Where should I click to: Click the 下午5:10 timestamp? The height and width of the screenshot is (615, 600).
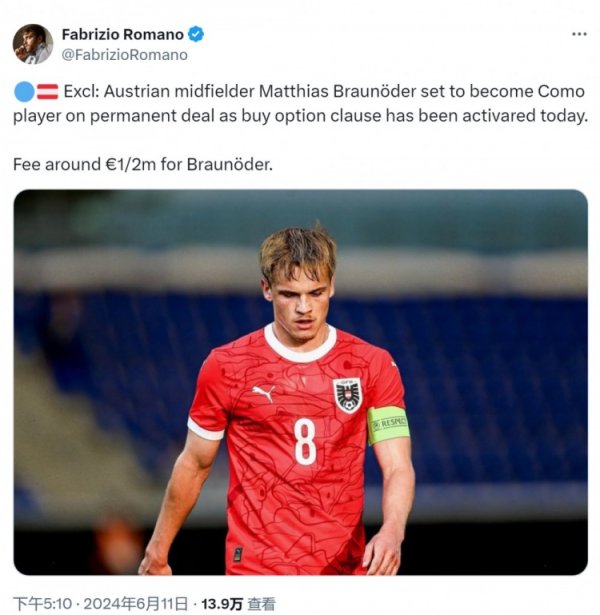coord(43,604)
